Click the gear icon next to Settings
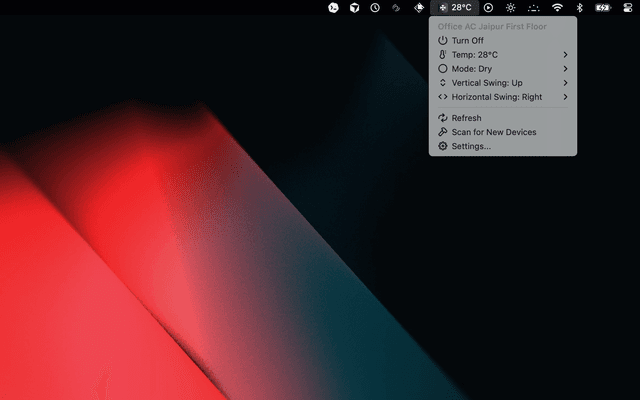The width and height of the screenshot is (640, 400). (x=442, y=146)
